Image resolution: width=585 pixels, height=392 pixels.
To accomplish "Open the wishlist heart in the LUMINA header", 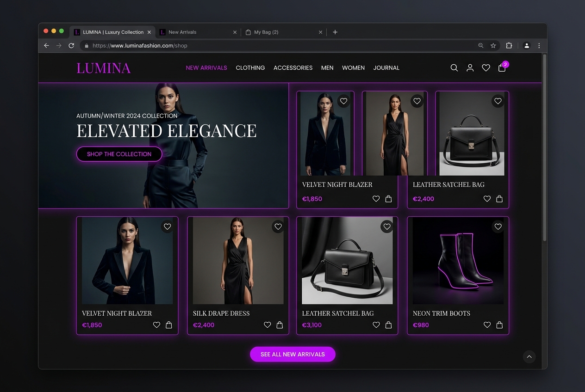I will (x=486, y=67).
